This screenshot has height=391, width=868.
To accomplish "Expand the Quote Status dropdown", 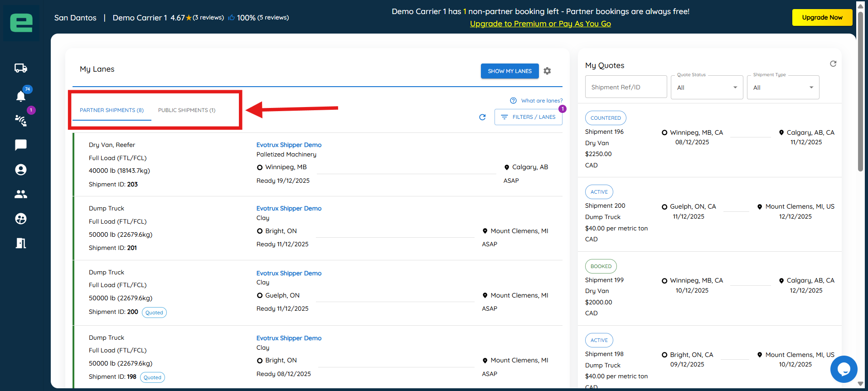I will [x=707, y=87].
